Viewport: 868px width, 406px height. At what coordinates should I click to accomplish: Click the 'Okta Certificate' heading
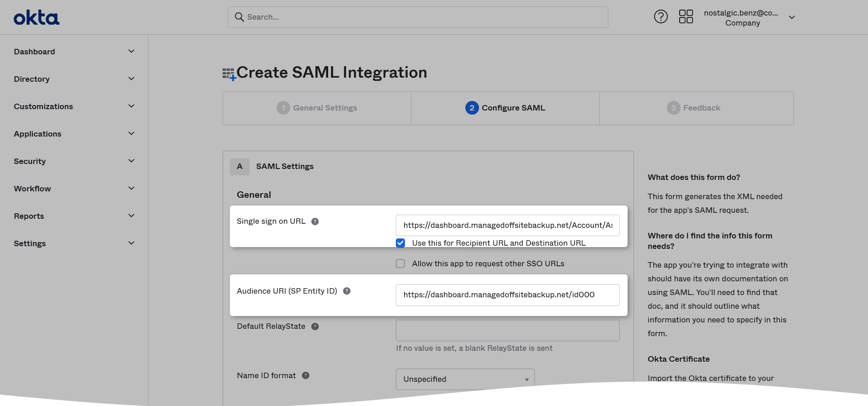pos(679,359)
